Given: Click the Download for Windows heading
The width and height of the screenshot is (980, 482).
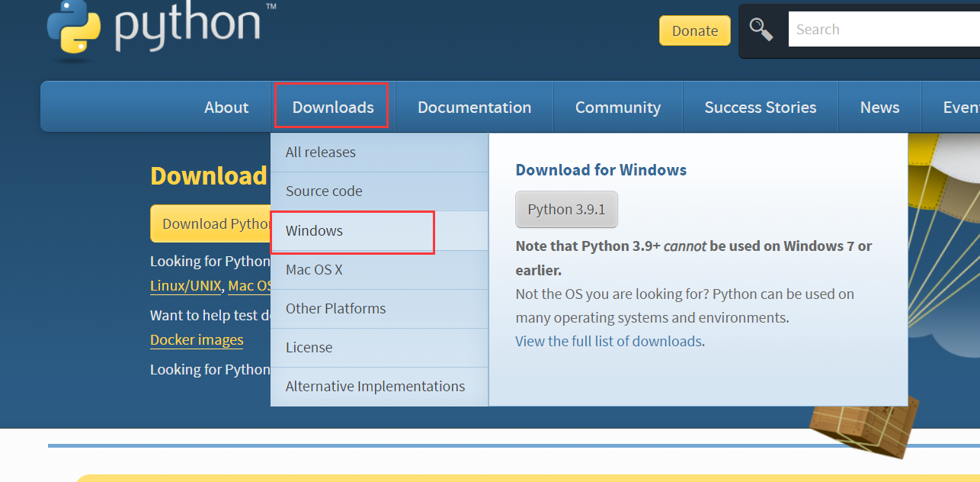Looking at the screenshot, I should point(601,170).
